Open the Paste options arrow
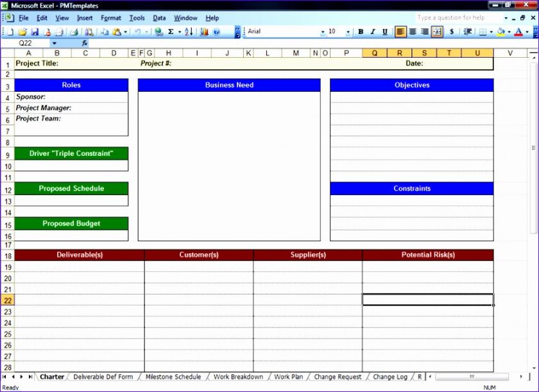The width and height of the screenshot is (539, 392). pyautogui.click(x=126, y=32)
